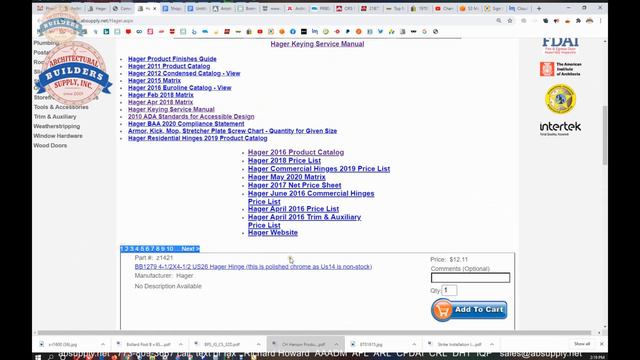Screen dimensions: 640x360
Task: Click the vertical page scrollbar
Action: coord(604,135)
